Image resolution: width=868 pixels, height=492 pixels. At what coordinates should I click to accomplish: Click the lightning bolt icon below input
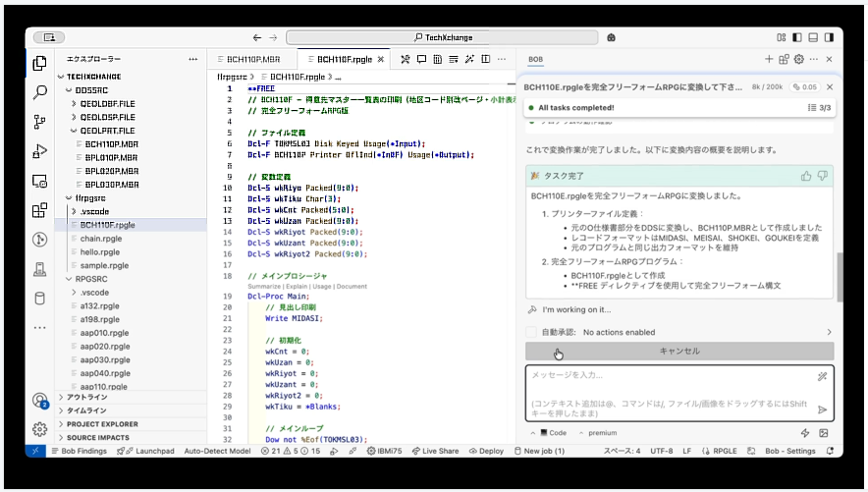click(805, 433)
